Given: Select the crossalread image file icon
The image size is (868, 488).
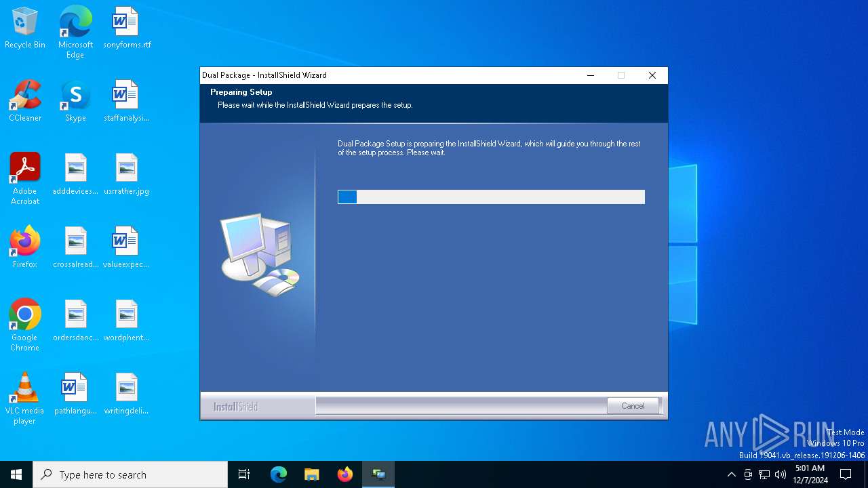Looking at the screenshot, I should point(75,247).
